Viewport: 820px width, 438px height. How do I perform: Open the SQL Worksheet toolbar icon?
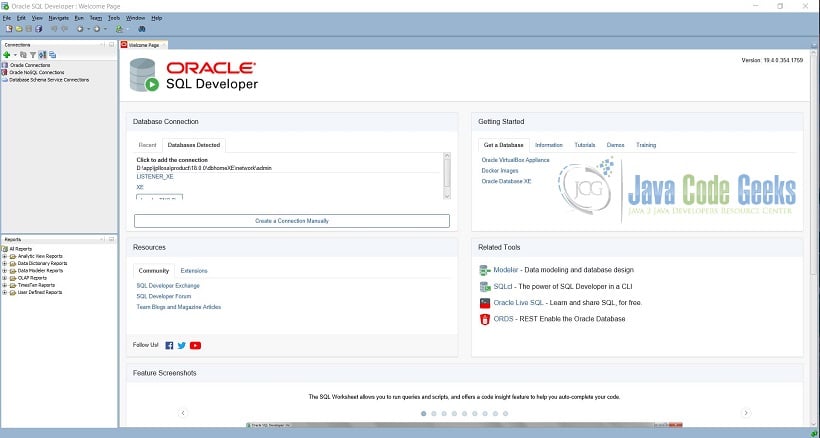(119, 29)
